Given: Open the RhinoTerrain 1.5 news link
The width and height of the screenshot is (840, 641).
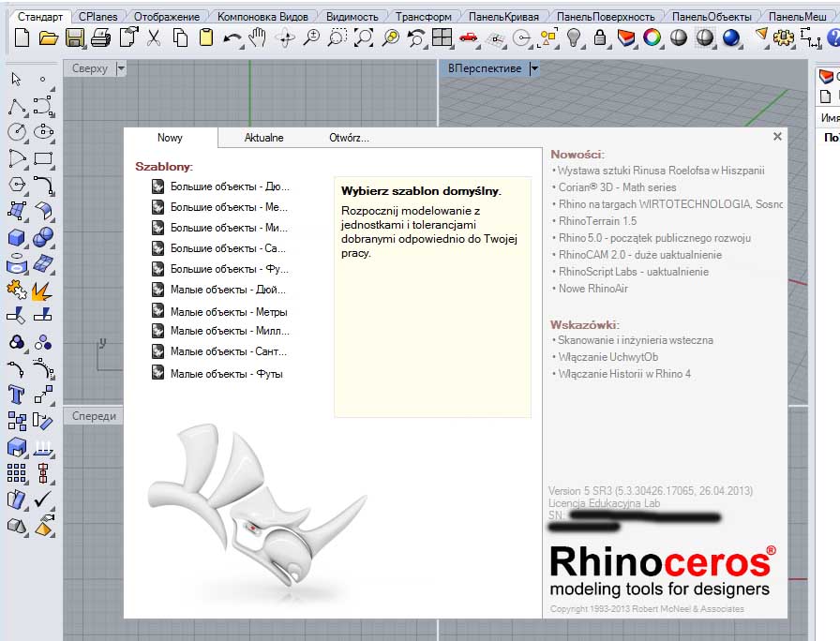Looking at the screenshot, I should pyautogui.click(x=597, y=221).
